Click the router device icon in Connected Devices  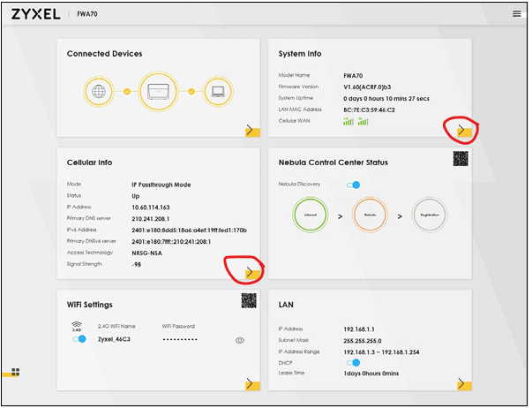pyautogui.click(x=158, y=91)
